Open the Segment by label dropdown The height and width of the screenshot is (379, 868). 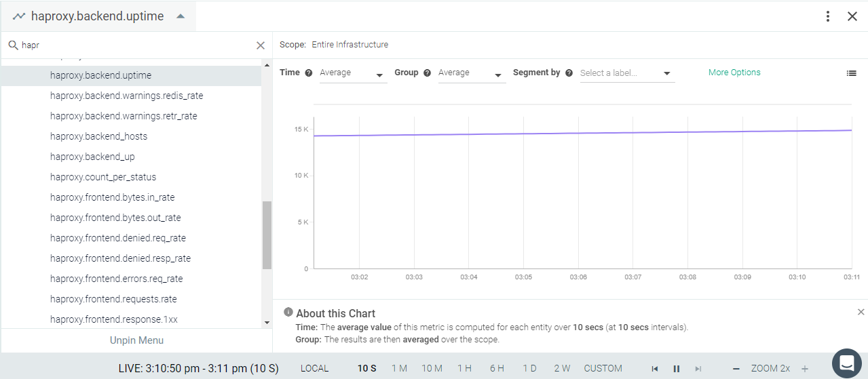(627, 73)
